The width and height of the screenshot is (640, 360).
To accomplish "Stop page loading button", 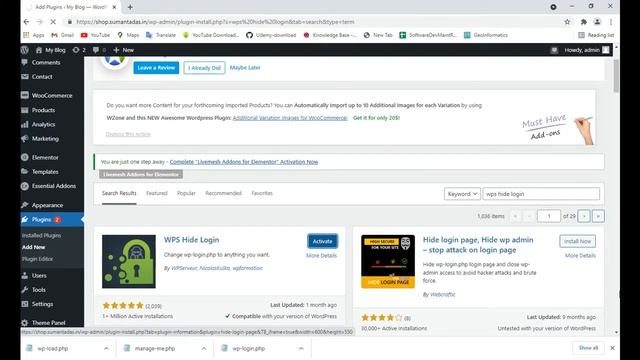I will pyautogui.click(x=53, y=22).
